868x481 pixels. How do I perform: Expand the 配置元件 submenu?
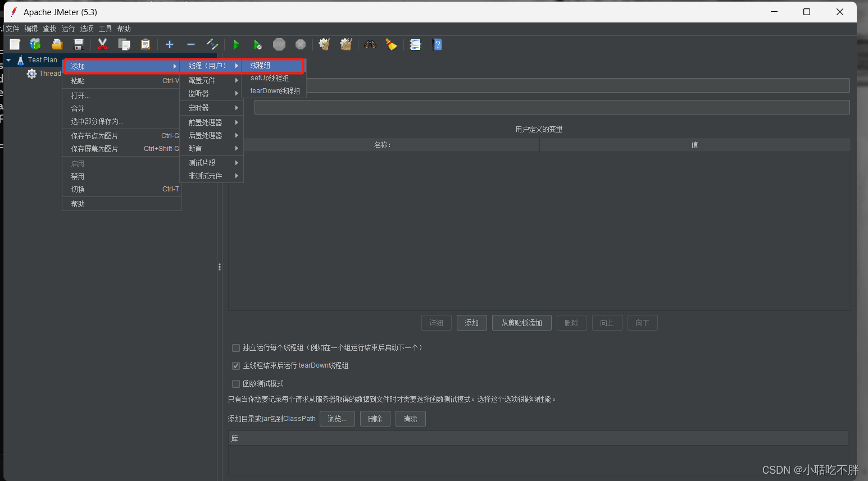(212, 81)
